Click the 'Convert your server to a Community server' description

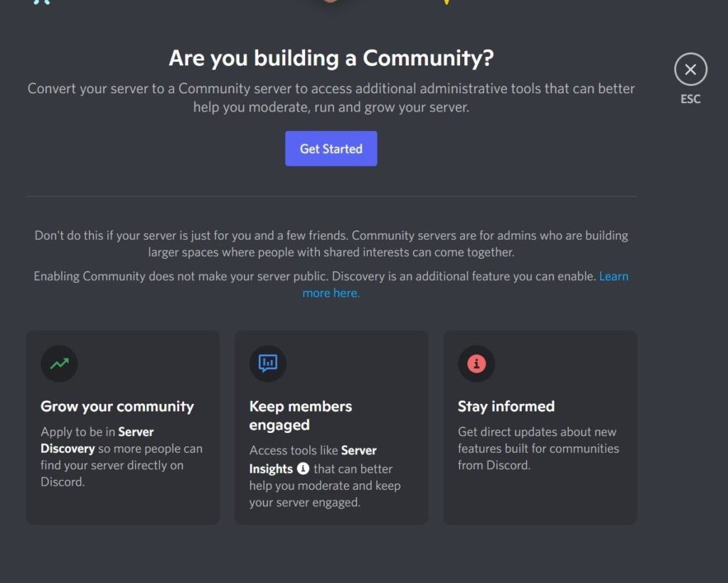tap(331, 97)
